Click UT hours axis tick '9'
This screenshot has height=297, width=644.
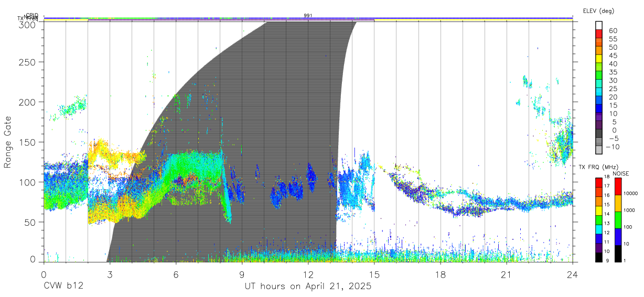pyautogui.click(x=242, y=274)
